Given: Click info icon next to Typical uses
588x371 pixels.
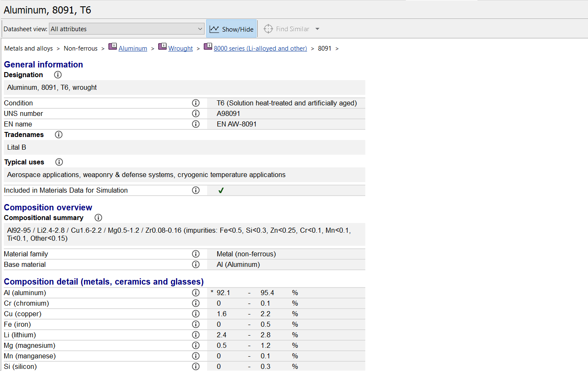Looking at the screenshot, I should click(x=59, y=162).
